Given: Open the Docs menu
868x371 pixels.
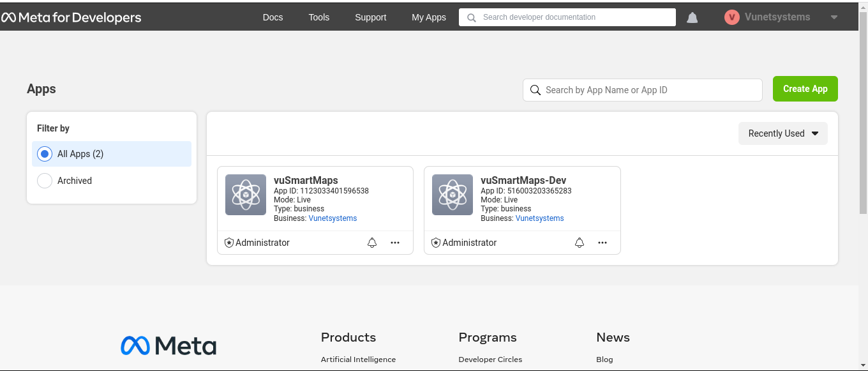Looking at the screenshot, I should pyautogui.click(x=273, y=17).
